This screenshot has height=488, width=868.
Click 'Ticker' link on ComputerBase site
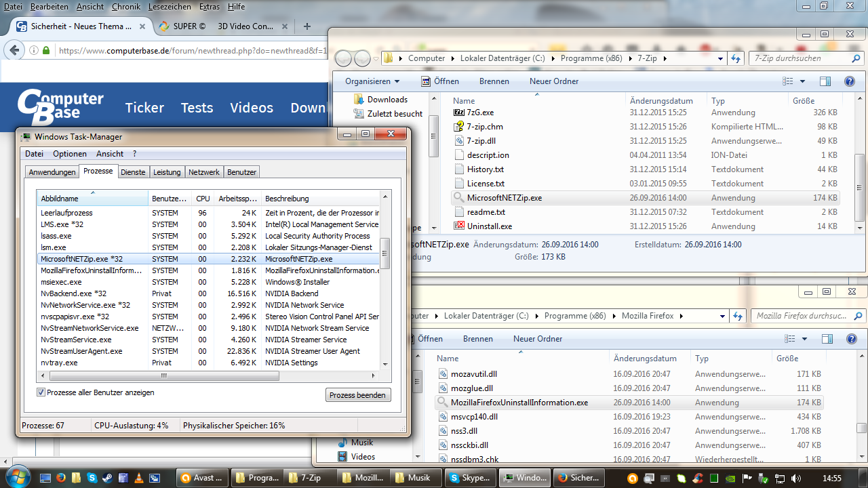[144, 108]
